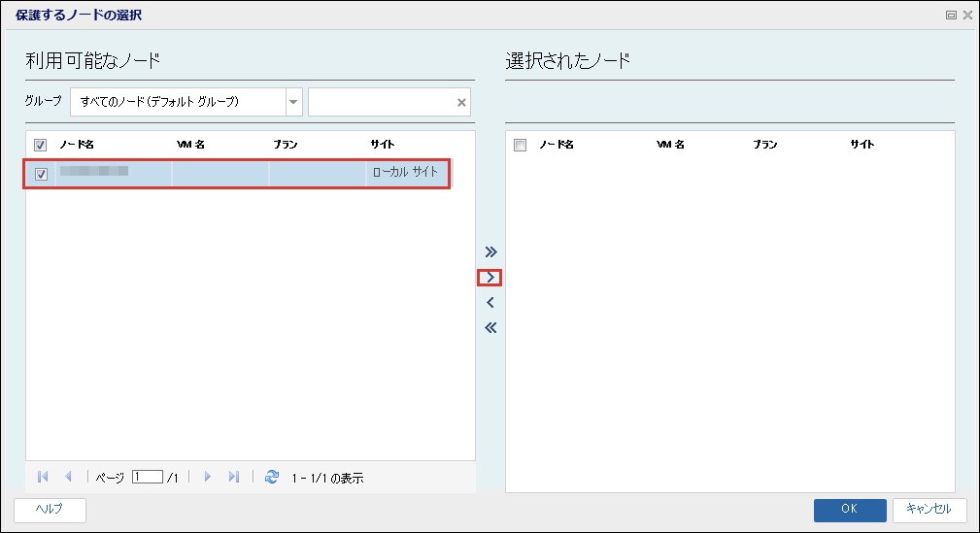Viewport: 980px width, 533px height.
Task: Sort selected nodes by VM 名 column
Action: pos(670,145)
